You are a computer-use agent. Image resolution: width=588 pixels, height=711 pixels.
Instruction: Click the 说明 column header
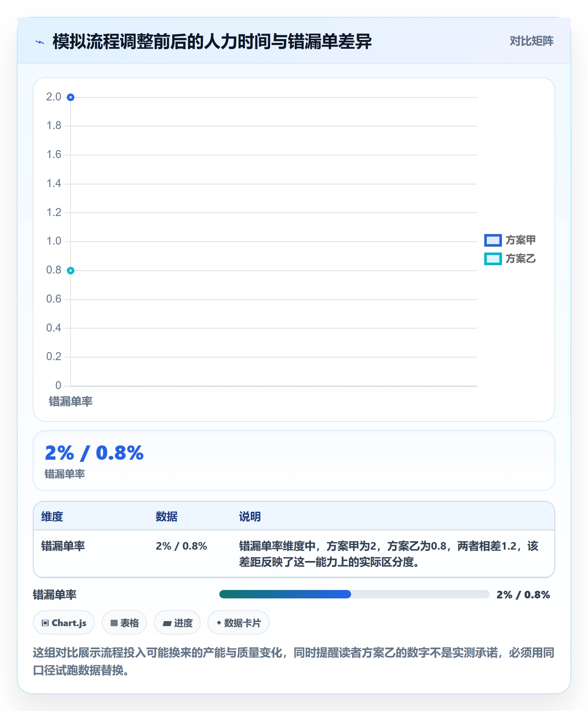click(250, 516)
